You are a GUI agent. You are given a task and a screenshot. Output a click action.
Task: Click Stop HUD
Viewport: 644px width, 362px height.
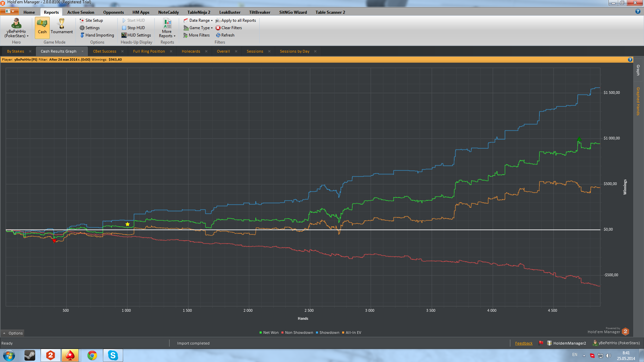(133, 28)
